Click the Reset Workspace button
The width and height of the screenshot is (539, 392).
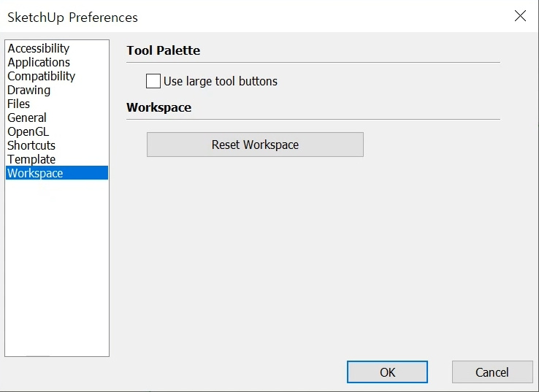(x=255, y=145)
